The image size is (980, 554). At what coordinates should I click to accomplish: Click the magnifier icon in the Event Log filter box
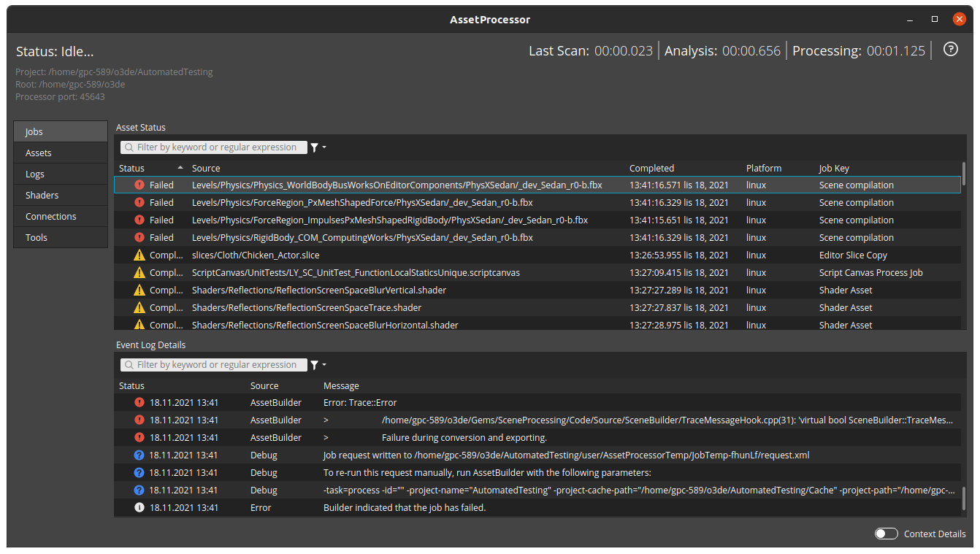pyautogui.click(x=129, y=364)
